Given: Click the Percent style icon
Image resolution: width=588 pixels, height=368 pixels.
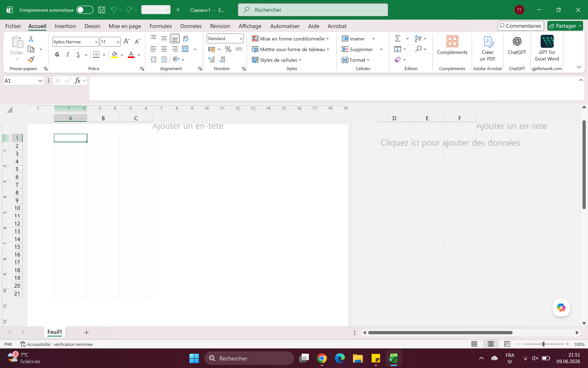Looking at the screenshot, I should (228, 49).
